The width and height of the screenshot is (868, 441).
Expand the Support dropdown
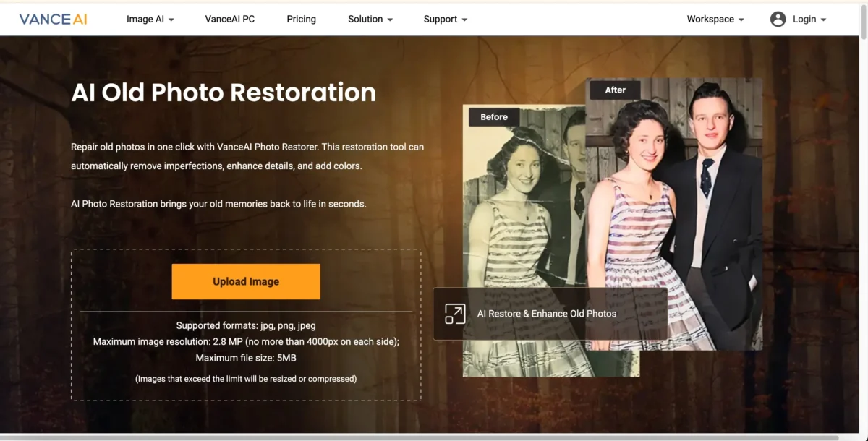pos(446,20)
